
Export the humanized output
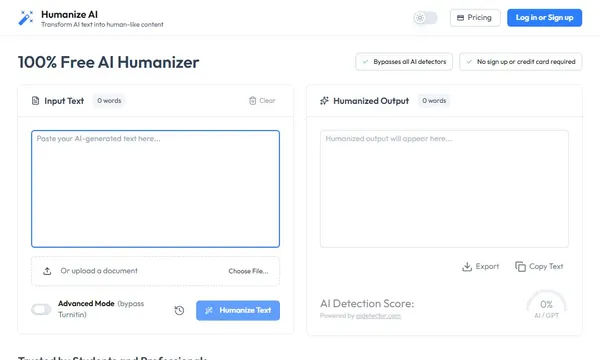pyautogui.click(x=480, y=266)
